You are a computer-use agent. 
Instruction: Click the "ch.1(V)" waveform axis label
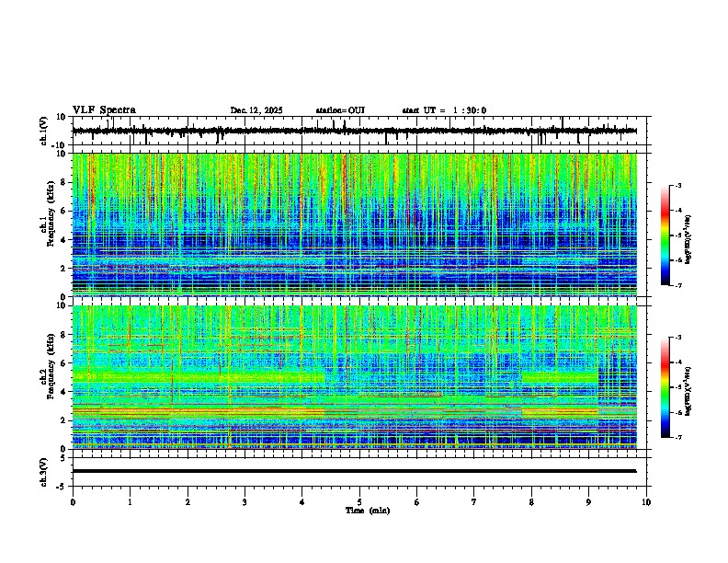point(44,131)
